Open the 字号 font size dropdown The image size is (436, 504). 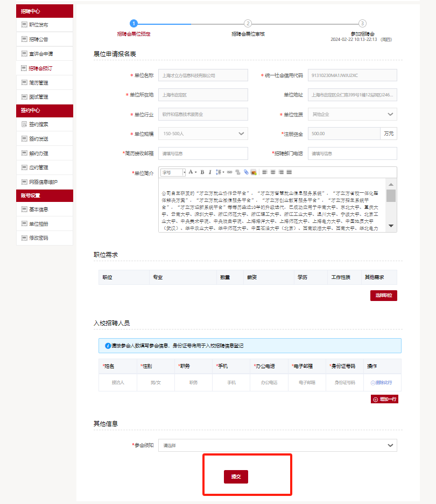click(x=173, y=172)
